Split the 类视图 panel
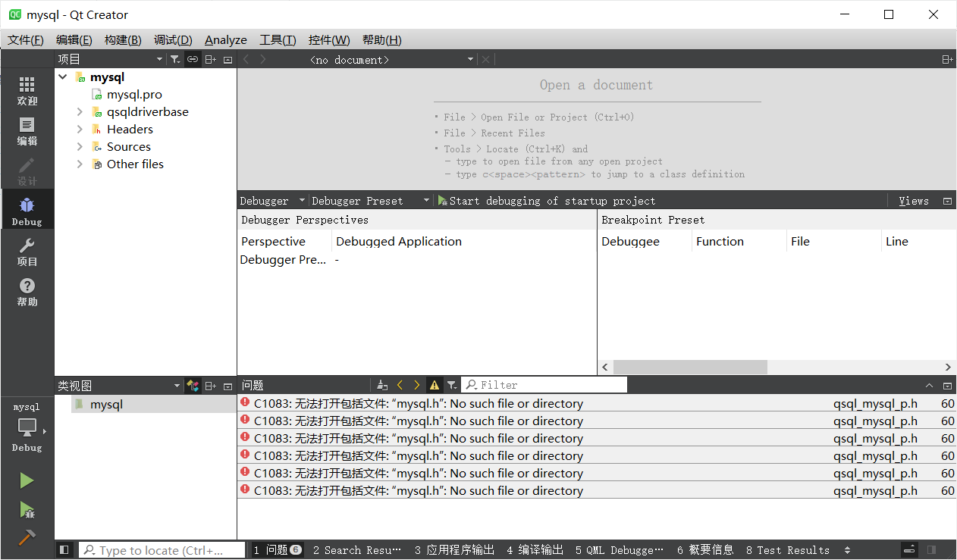The width and height of the screenshot is (957, 560). pos(211,386)
